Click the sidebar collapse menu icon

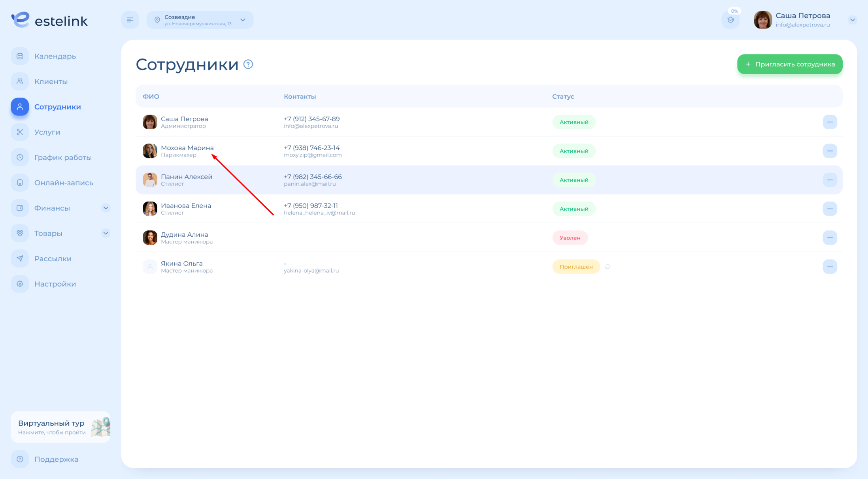click(130, 20)
